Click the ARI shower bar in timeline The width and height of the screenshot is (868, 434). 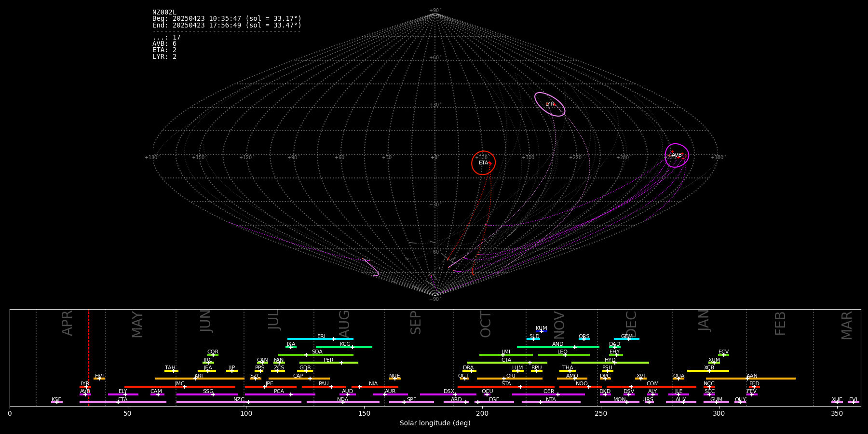click(x=200, y=379)
